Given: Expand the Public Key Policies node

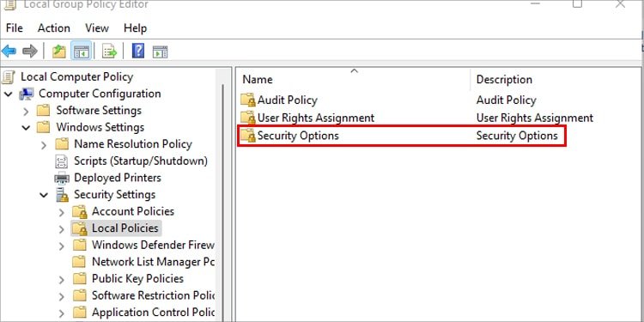Looking at the screenshot, I should pyautogui.click(x=61, y=280).
